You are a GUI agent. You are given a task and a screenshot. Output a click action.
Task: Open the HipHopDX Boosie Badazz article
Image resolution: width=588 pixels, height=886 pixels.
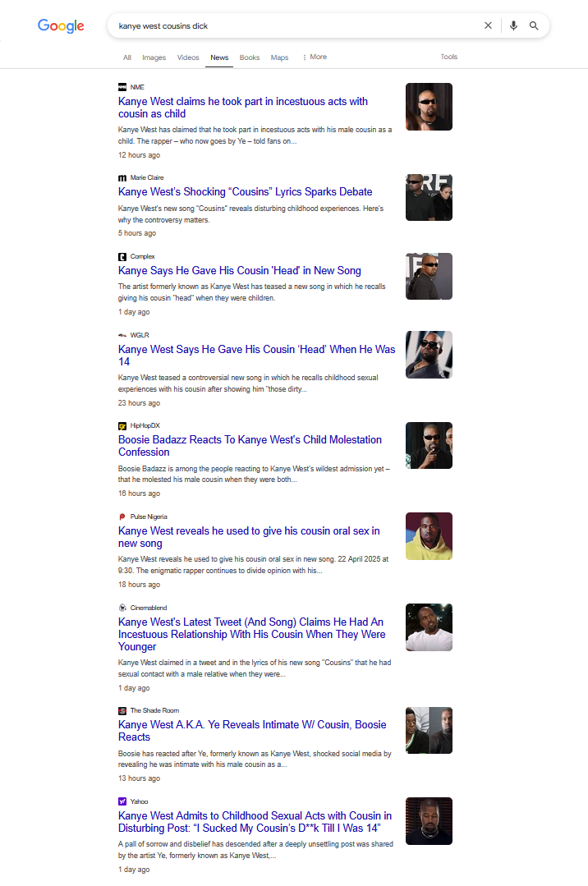[250, 446]
